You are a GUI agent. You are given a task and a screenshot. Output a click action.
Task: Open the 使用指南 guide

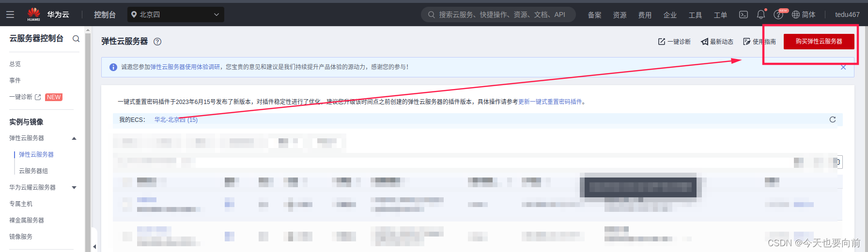coord(759,42)
